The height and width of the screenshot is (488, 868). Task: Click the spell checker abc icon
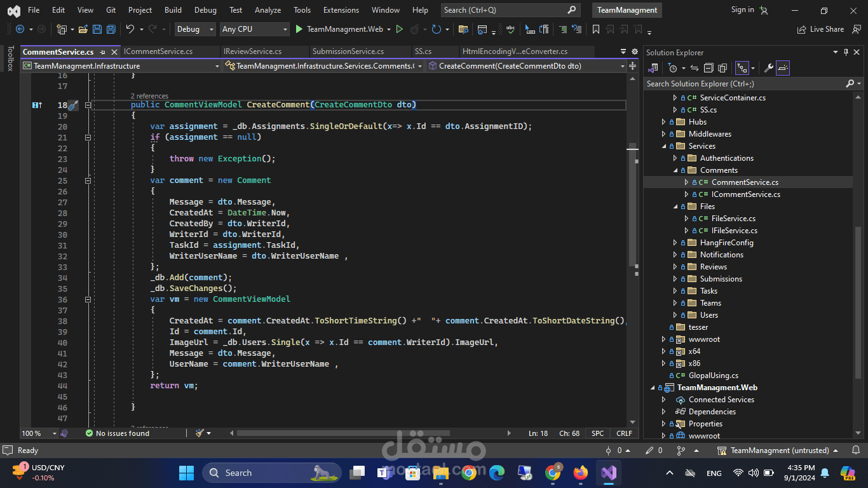(x=510, y=29)
